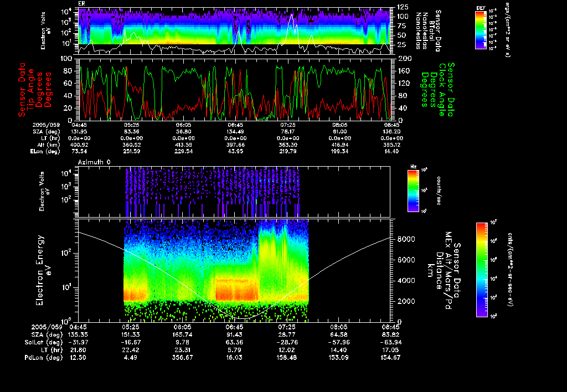Click the altitude value 397.66
The height and width of the screenshot is (392, 567).
235,145
